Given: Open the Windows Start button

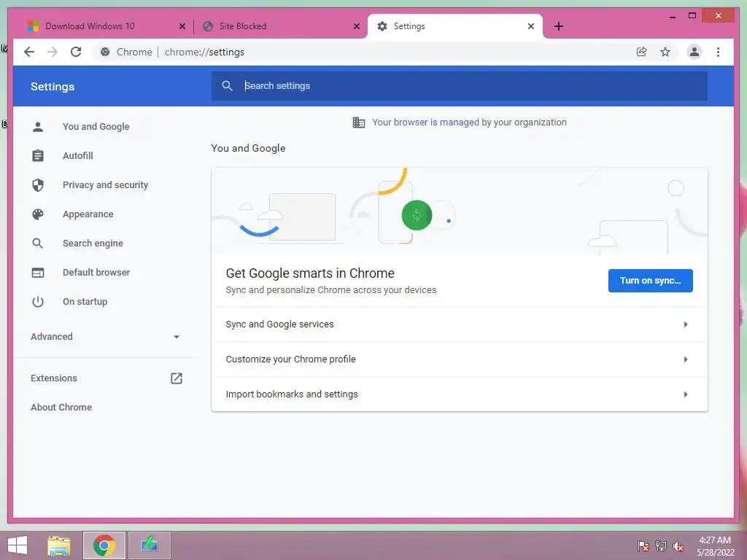Looking at the screenshot, I should pos(18,545).
